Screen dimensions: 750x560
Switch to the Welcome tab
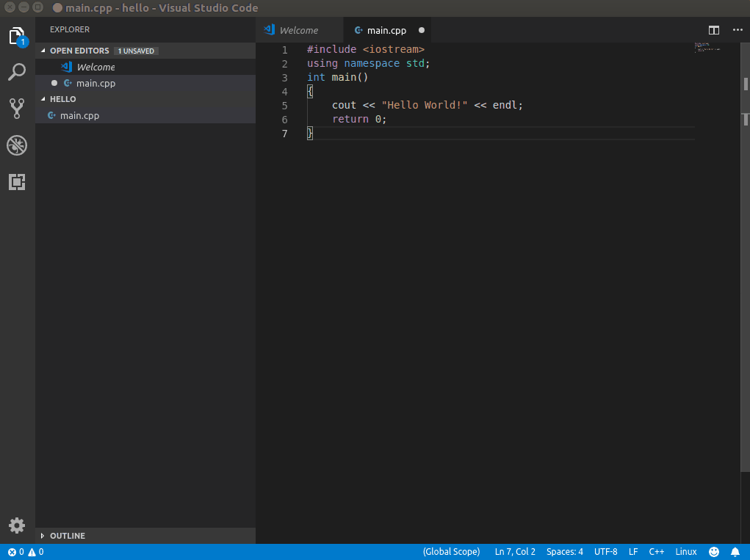click(298, 30)
